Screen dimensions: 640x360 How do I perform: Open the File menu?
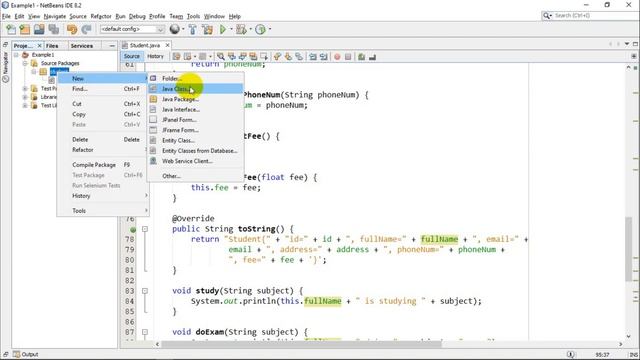coord(6,16)
